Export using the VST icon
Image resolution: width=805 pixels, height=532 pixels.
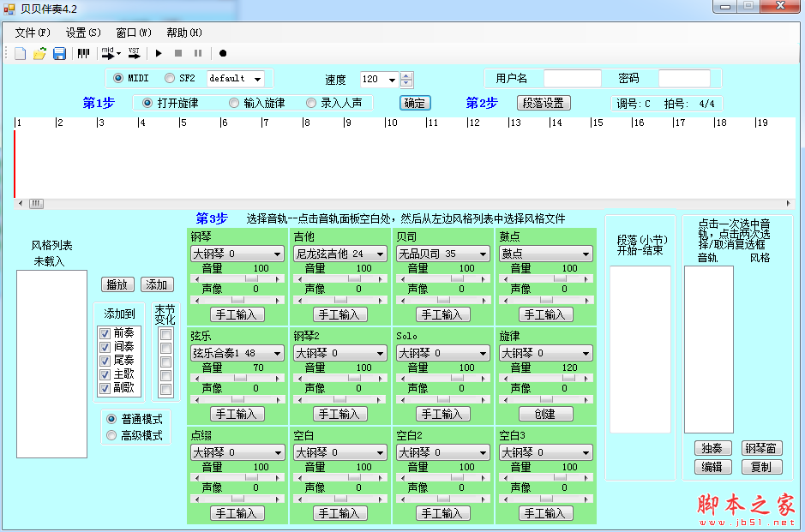tap(134, 53)
